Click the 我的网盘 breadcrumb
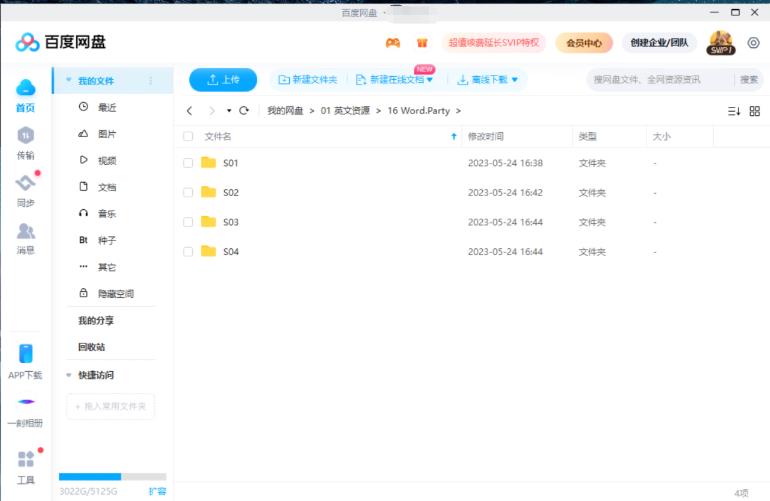The width and height of the screenshot is (770, 501). pyautogui.click(x=285, y=111)
